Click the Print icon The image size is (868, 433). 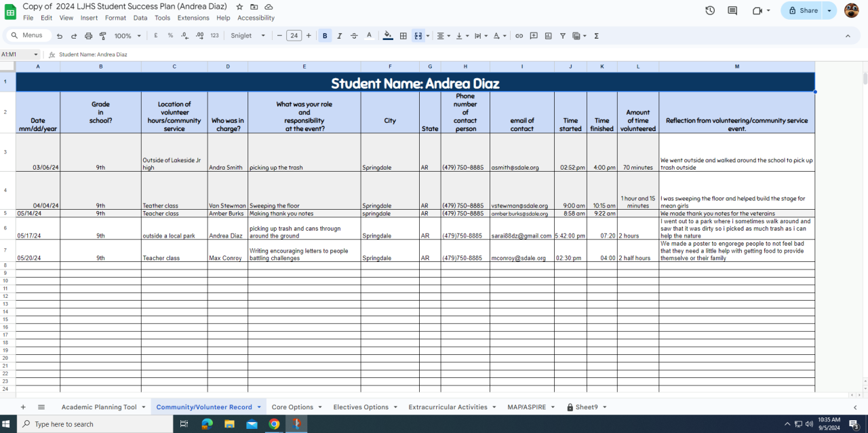88,36
